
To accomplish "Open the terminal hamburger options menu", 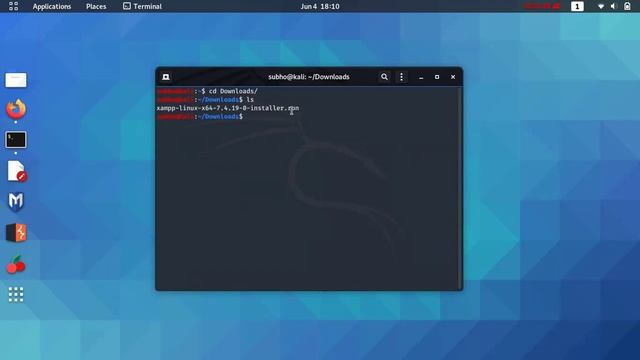I will 401,77.
